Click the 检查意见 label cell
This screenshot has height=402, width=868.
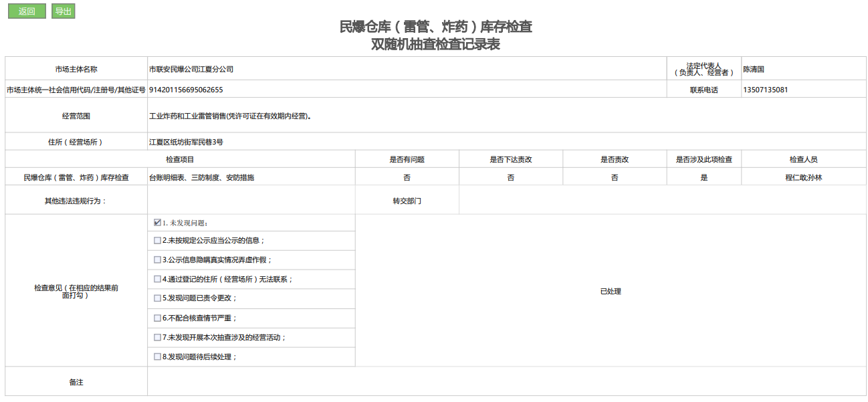pos(76,291)
